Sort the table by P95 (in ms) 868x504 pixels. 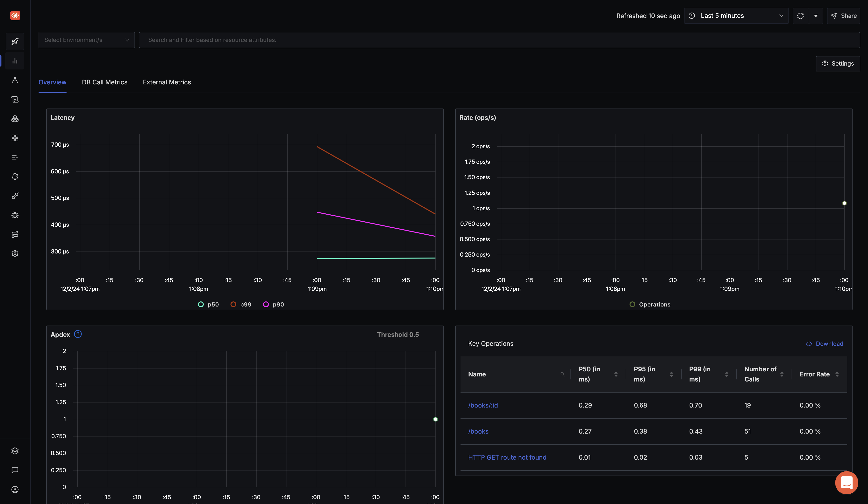click(671, 374)
